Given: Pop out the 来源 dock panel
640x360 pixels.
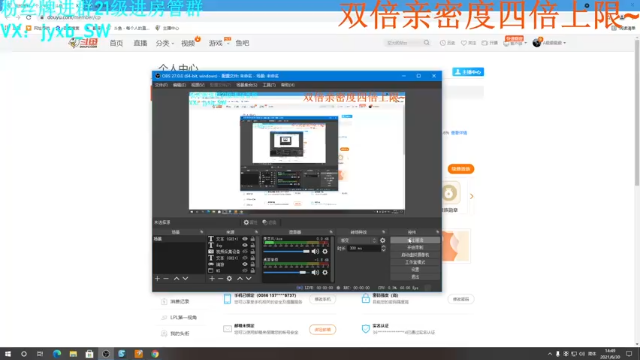Looking at the screenshot, I should (x=256, y=232).
